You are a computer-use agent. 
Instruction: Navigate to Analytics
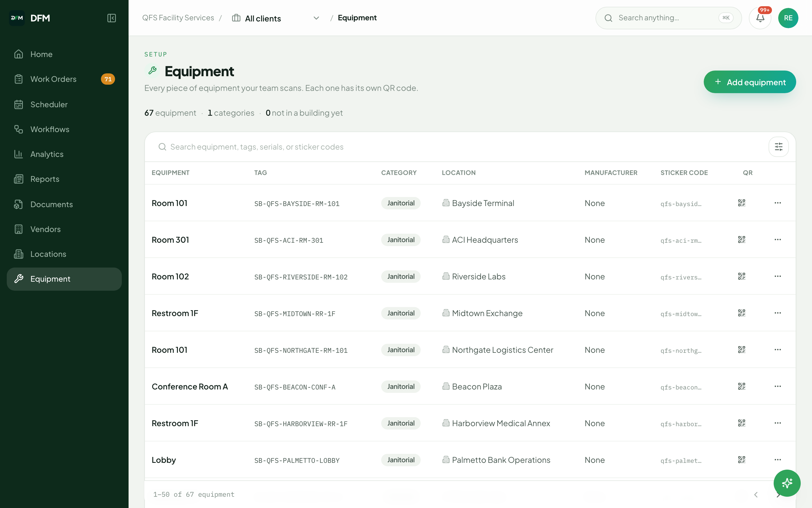click(x=64, y=154)
